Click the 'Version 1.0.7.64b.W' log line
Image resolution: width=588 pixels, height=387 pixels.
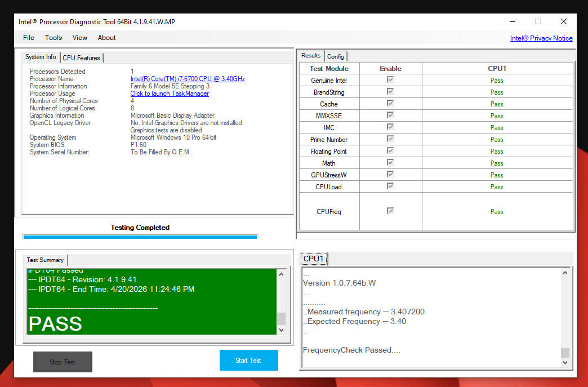pos(340,283)
